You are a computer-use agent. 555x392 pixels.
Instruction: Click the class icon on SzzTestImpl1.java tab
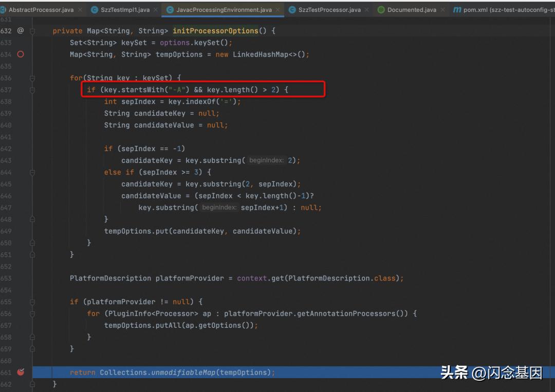pos(94,9)
